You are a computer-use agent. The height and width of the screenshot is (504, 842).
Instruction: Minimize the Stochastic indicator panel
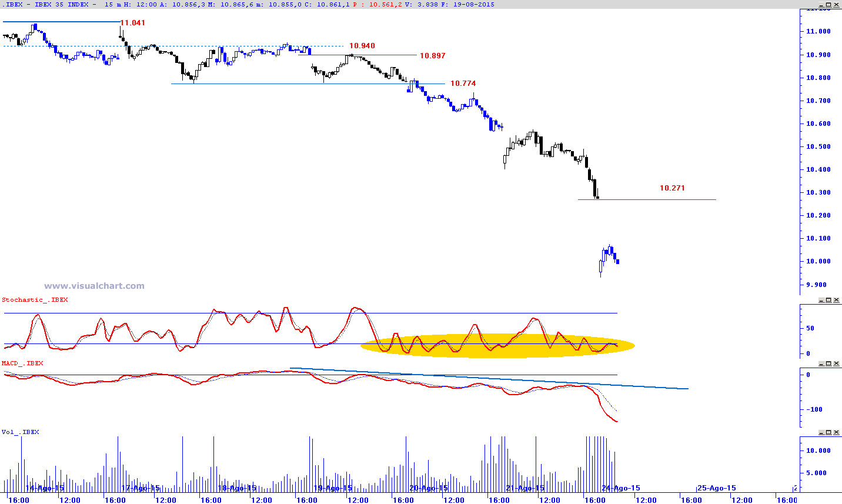click(x=820, y=300)
